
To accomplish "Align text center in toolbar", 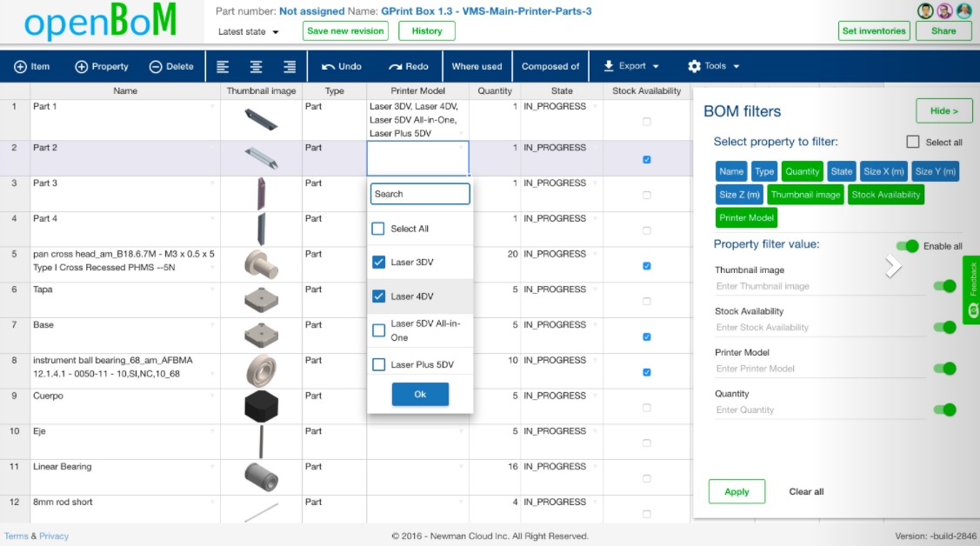I will (257, 66).
